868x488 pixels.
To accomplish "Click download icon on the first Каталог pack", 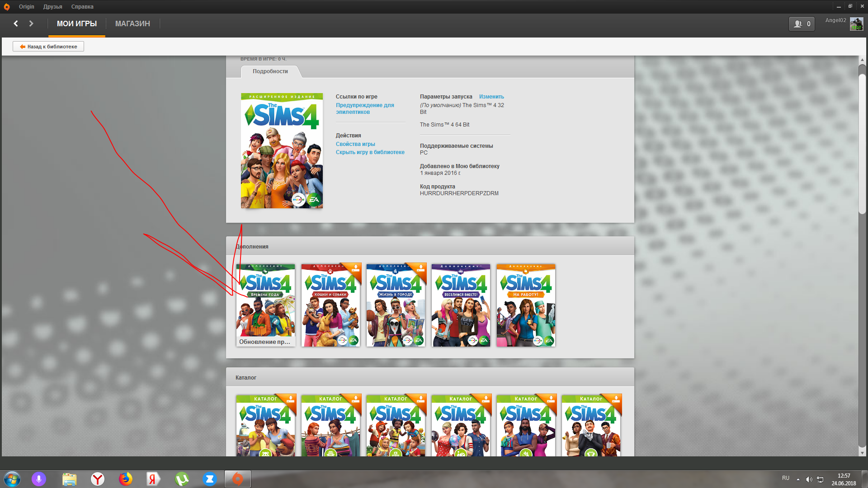I will click(291, 399).
